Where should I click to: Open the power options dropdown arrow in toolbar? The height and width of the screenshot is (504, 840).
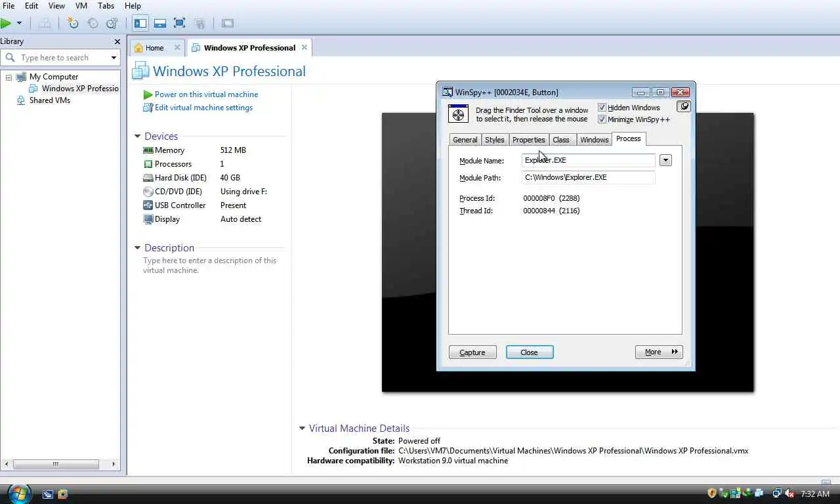(x=19, y=23)
